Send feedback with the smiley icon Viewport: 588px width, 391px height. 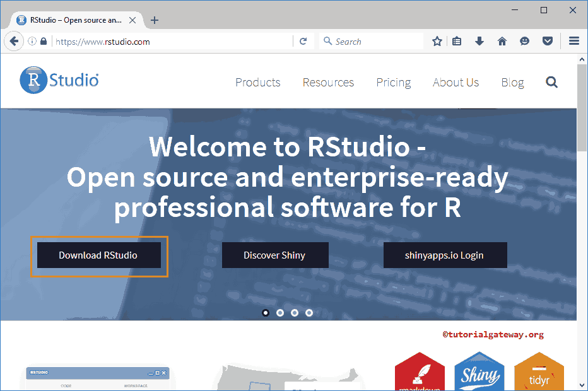[525, 41]
